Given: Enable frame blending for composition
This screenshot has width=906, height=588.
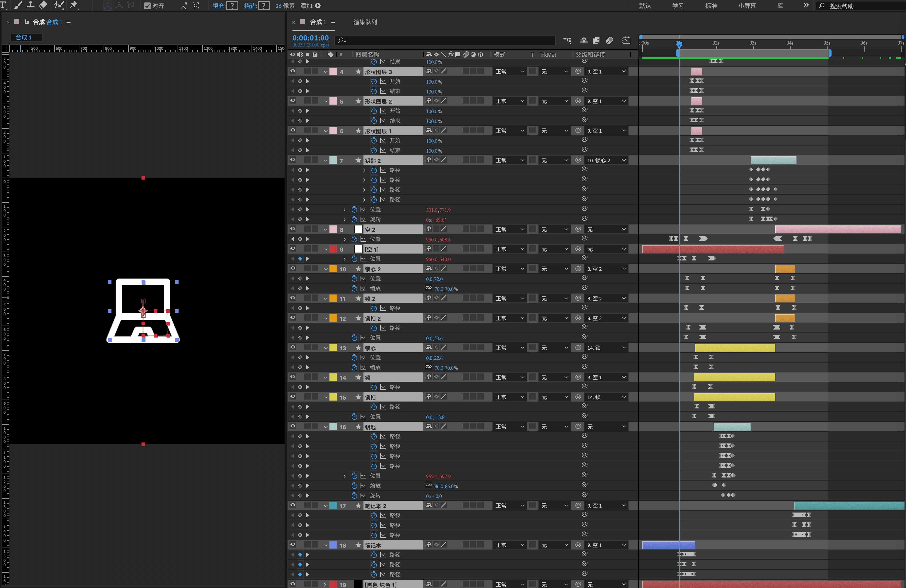Looking at the screenshot, I should (x=597, y=40).
